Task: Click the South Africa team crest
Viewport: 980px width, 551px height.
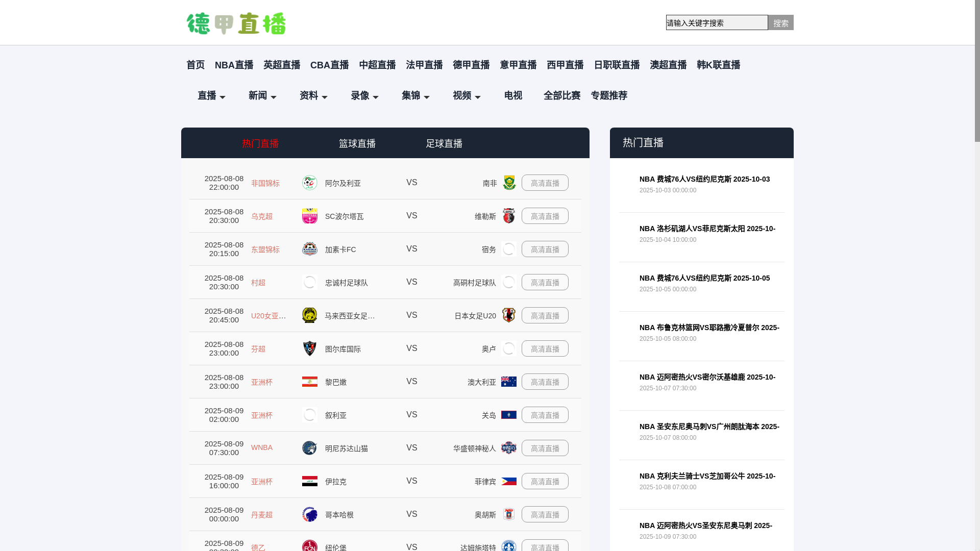Action: tap(509, 183)
